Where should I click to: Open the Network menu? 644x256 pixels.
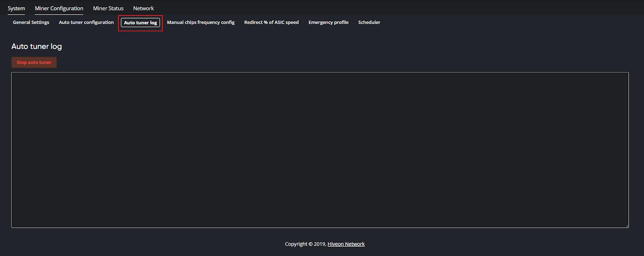[143, 8]
